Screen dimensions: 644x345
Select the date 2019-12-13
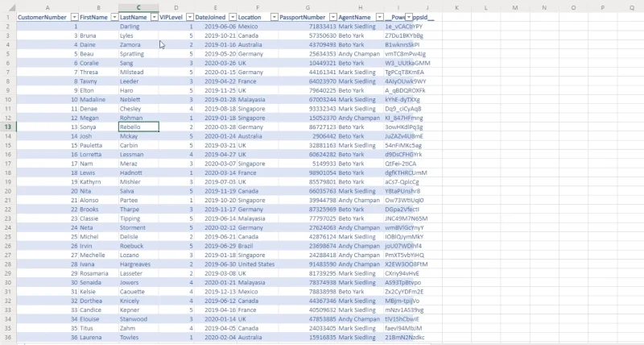click(215, 292)
